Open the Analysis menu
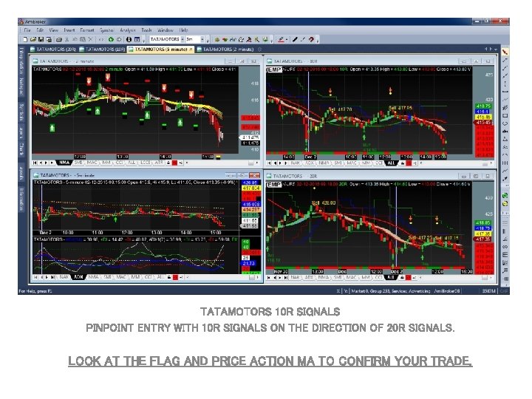 tap(128, 30)
